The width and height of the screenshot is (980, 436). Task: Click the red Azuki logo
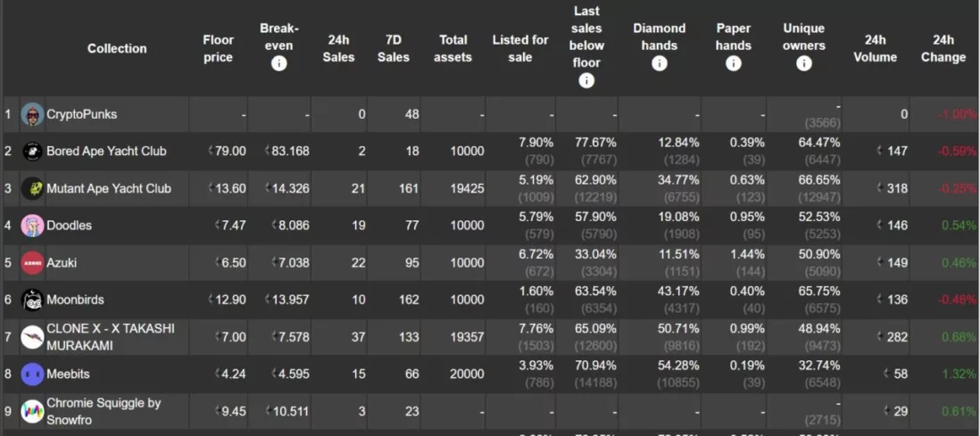click(32, 263)
